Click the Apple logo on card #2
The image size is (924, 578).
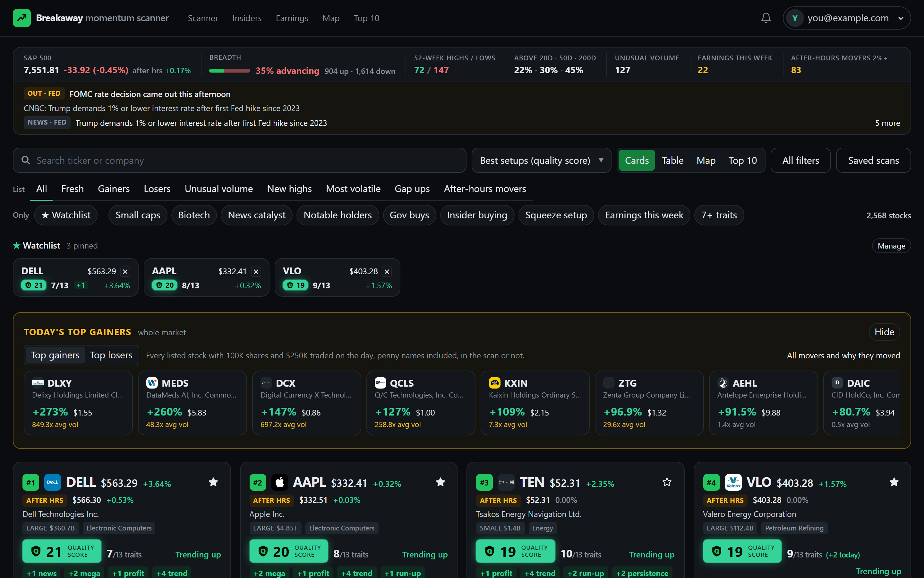tap(279, 482)
